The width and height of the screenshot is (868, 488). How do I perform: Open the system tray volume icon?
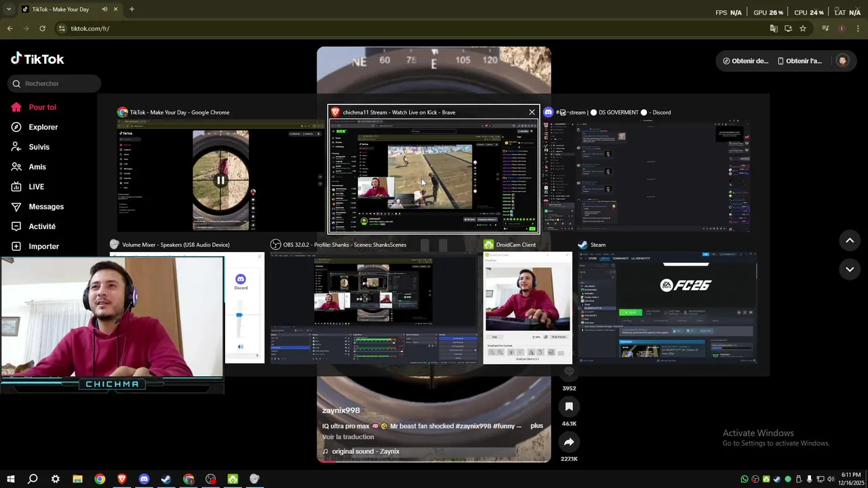click(x=831, y=479)
